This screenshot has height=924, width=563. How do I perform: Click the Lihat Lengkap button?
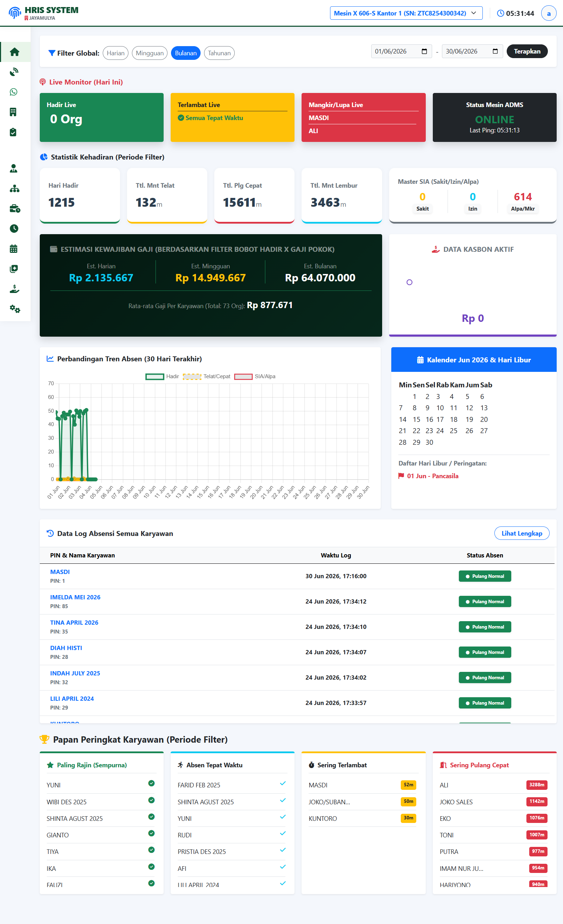click(x=522, y=533)
